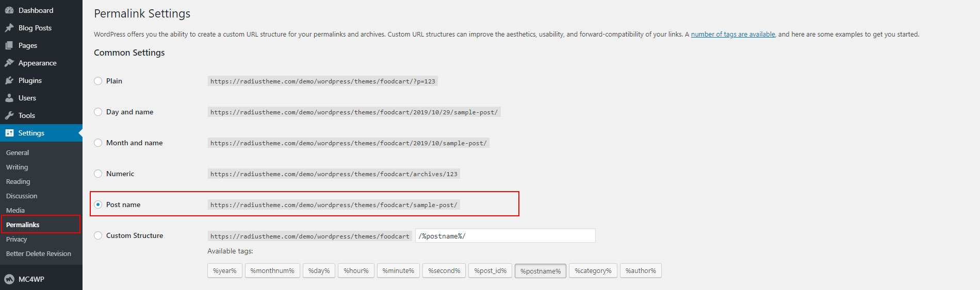Click the %second% tag button
Screen dimensions: 980x290
[444, 270]
